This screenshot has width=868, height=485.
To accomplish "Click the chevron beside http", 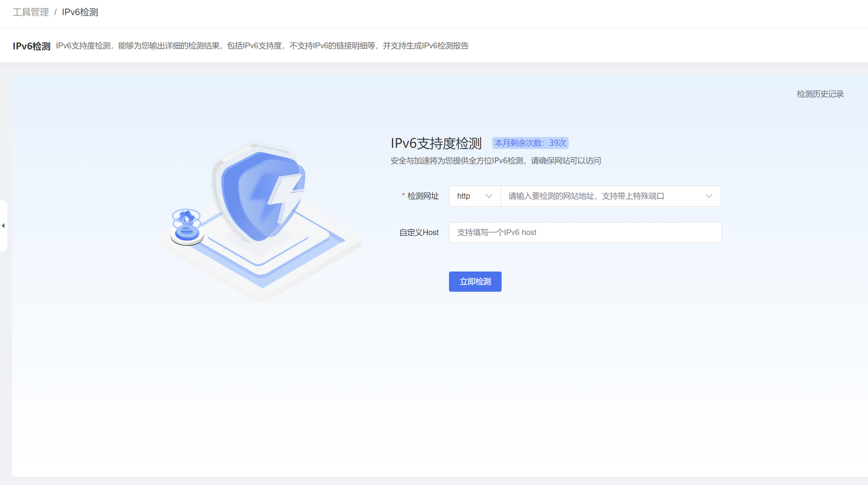I will coord(489,196).
